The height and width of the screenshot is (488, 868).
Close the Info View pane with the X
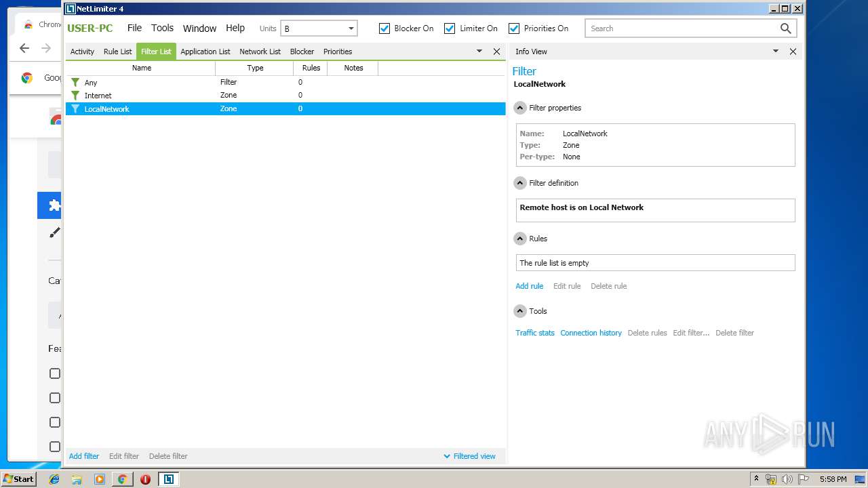pos(793,52)
